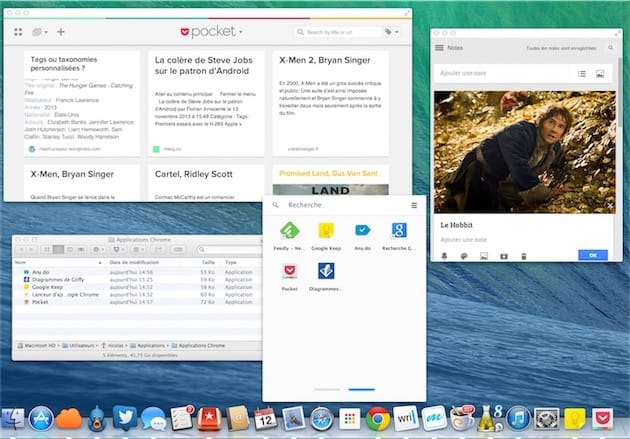
Task: Open iTunes from the Dock
Action: pyautogui.click(x=518, y=419)
